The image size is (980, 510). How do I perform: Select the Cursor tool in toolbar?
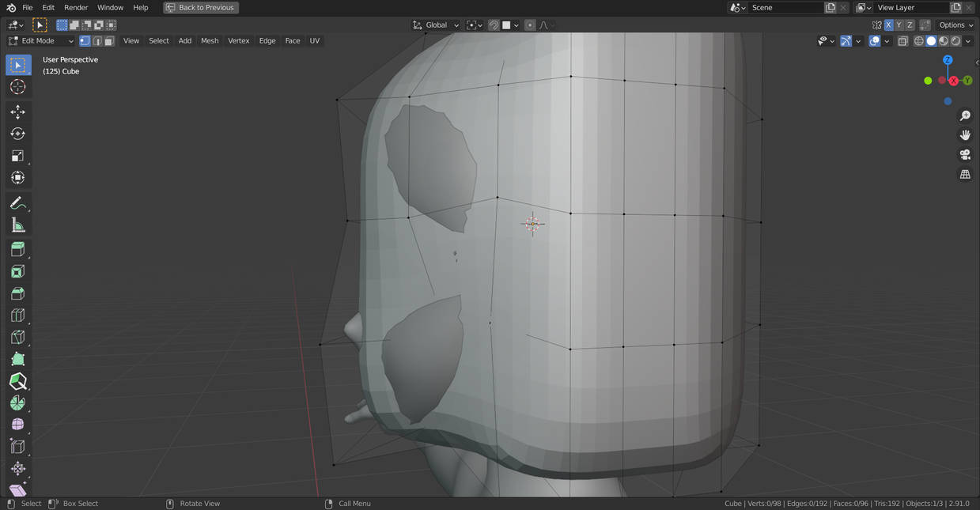click(x=17, y=87)
